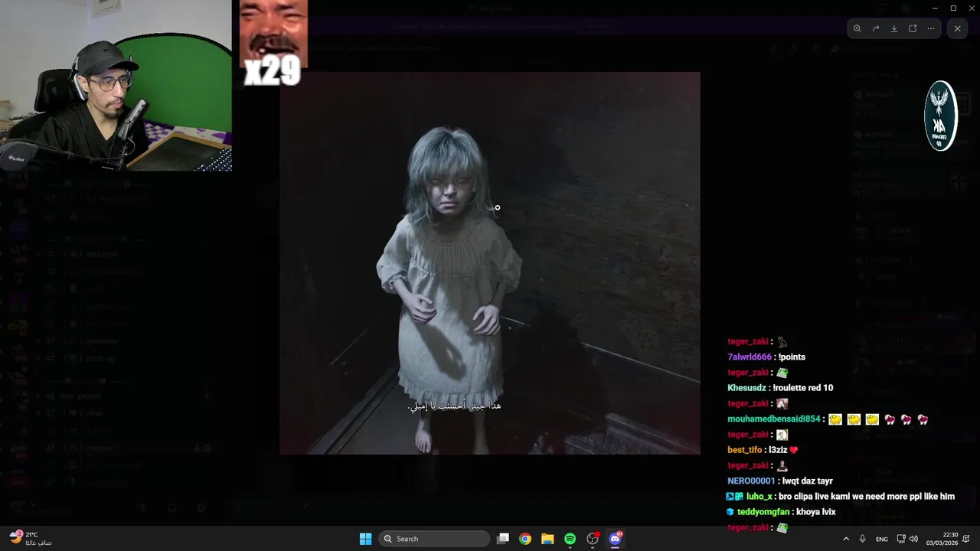Viewport: 980px width, 551px height.
Task: Switch to Discord from the taskbar
Action: (x=615, y=539)
